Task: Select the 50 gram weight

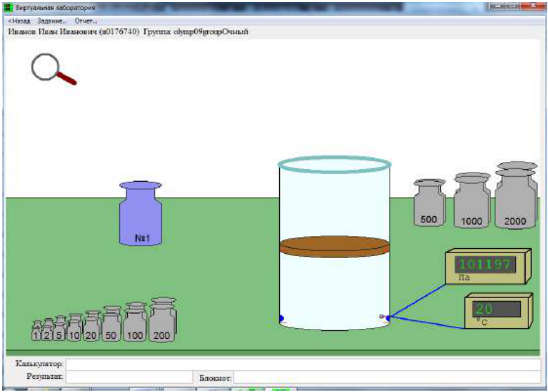Action: [x=112, y=323]
